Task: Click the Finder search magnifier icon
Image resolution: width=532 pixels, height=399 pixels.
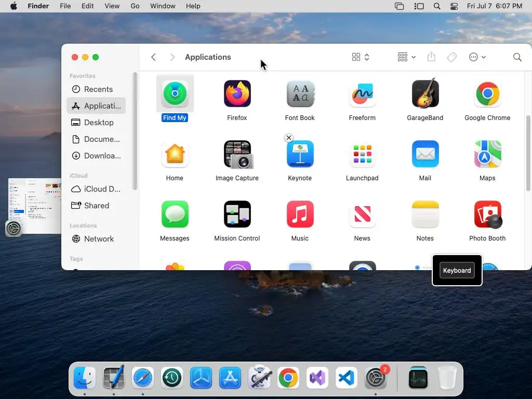Action: pyautogui.click(x=517, y=57)
